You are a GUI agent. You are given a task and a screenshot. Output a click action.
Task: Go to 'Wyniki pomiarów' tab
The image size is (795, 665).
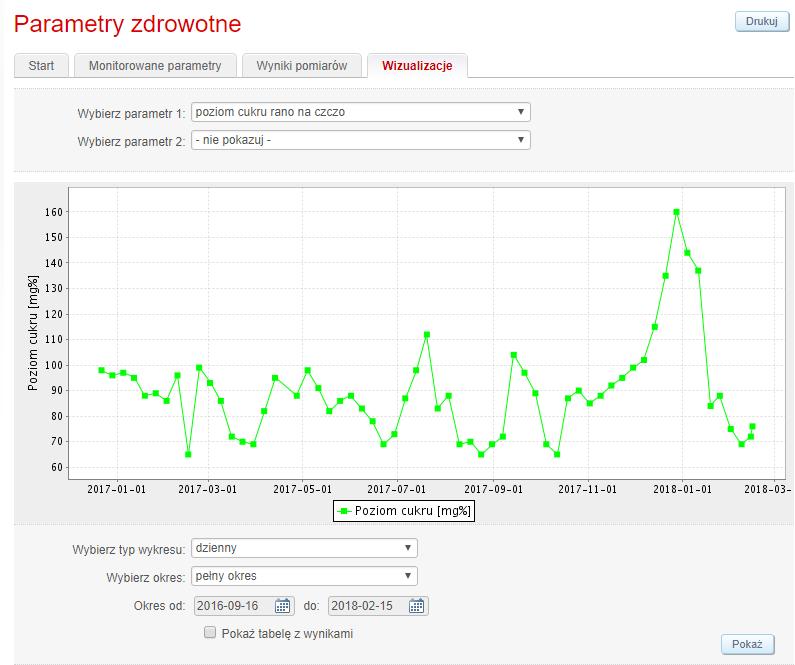click(302, 65)
